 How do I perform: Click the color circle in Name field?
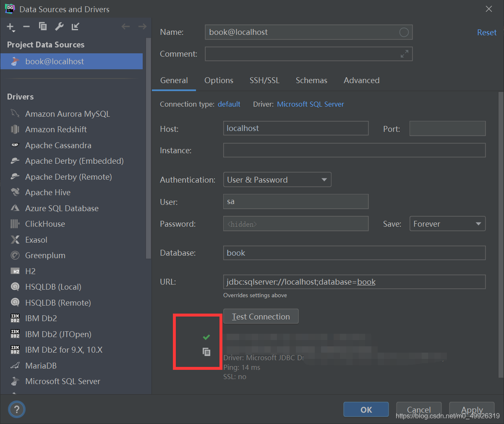point(404,32)
